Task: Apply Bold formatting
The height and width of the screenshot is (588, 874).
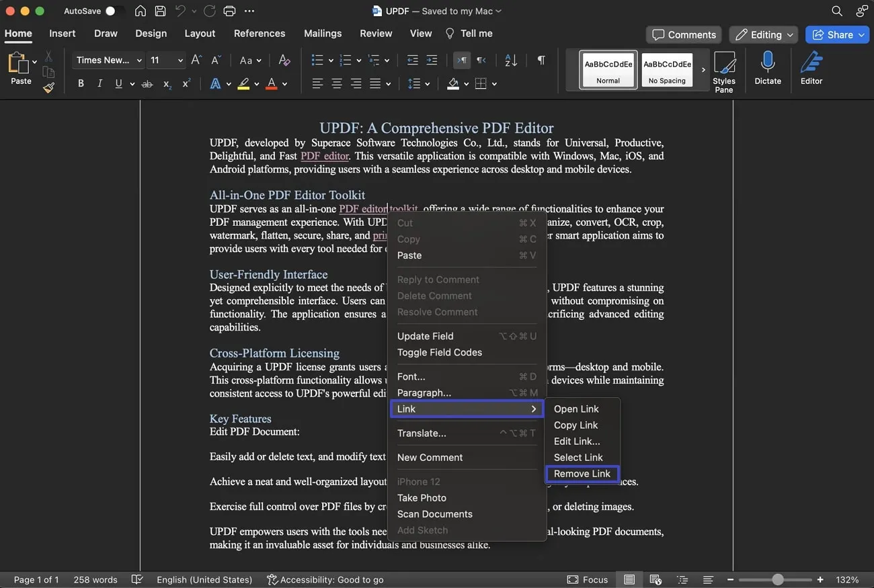Action: (81, 83)
